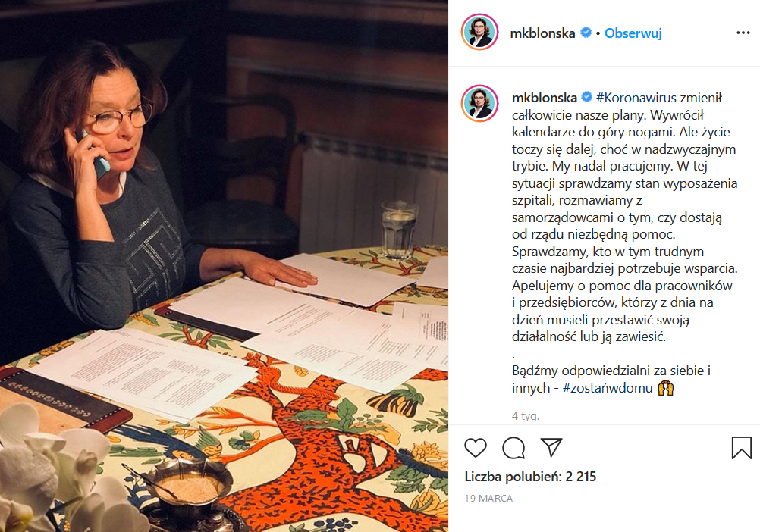Open the three-dots more options menu
This screenshot has width=760, height=532.
743,33
